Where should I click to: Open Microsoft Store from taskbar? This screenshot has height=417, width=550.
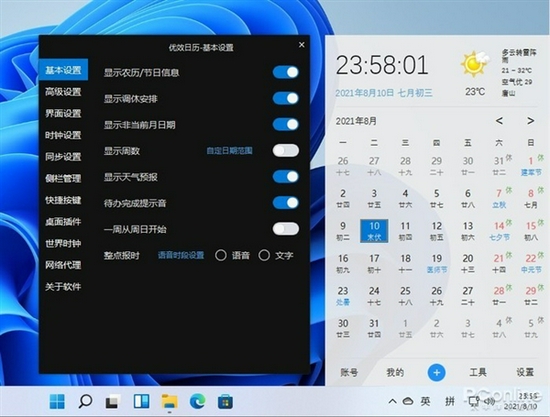225,402
